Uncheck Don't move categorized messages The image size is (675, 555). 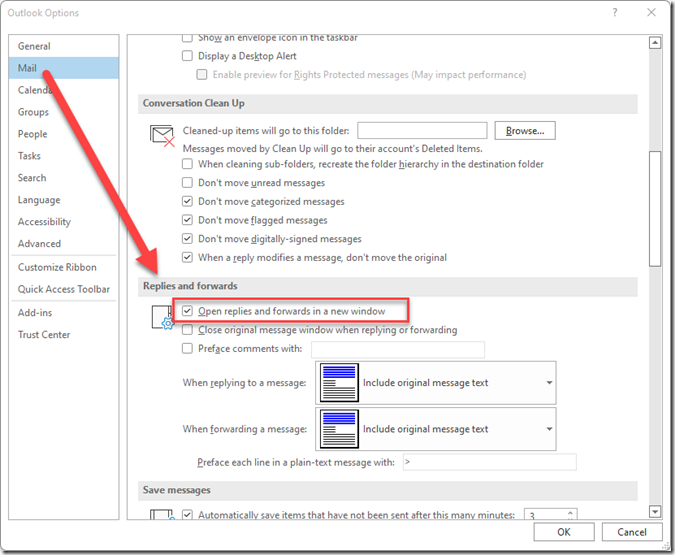(x=187, y=201)
